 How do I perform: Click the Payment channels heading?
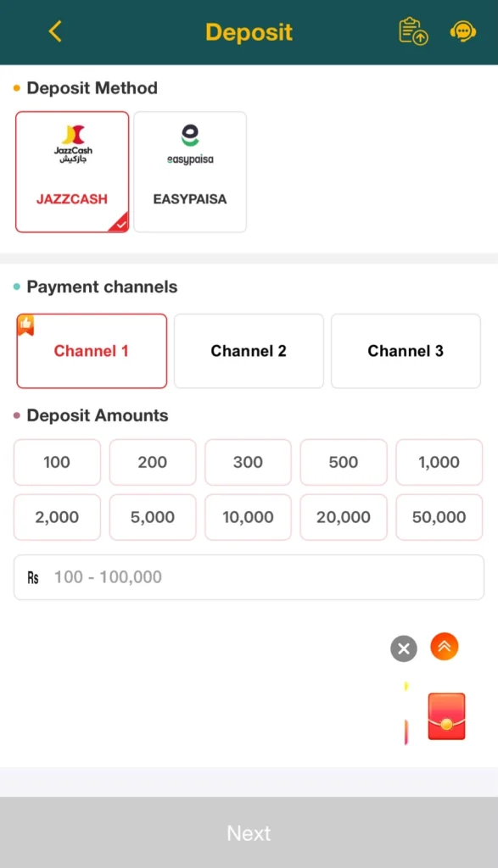pos(102,287)
